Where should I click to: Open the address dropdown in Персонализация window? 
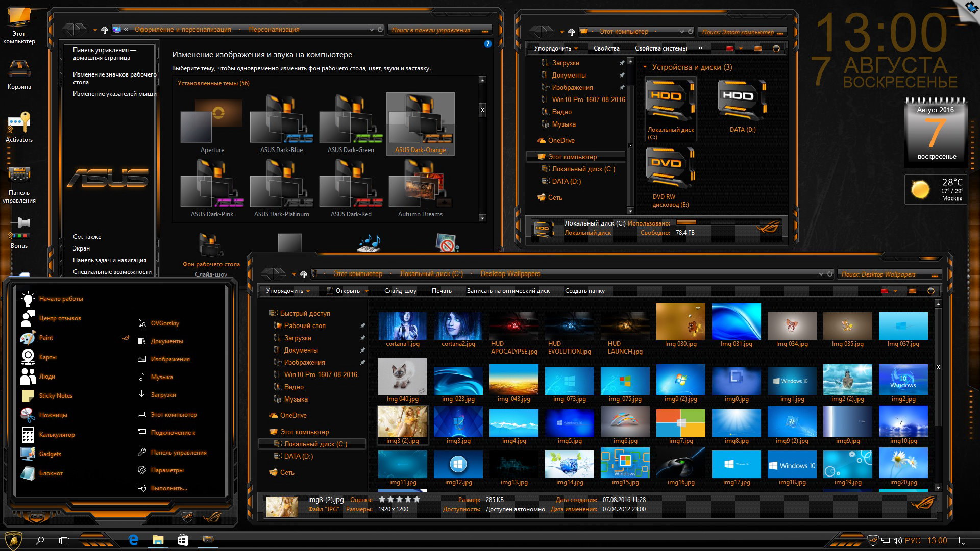[x=372, y=30]
